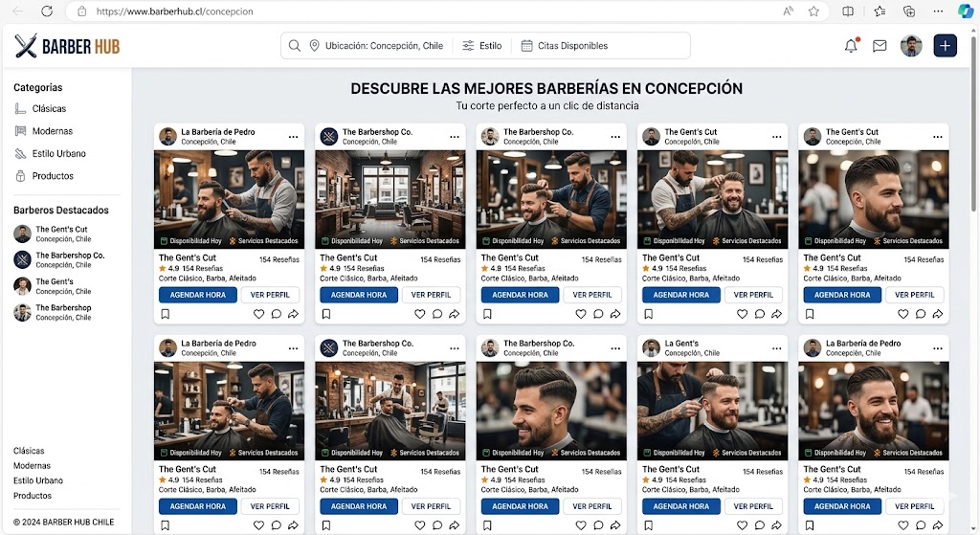
Task: Click the blue plus button in header
Action: [945, 46]
